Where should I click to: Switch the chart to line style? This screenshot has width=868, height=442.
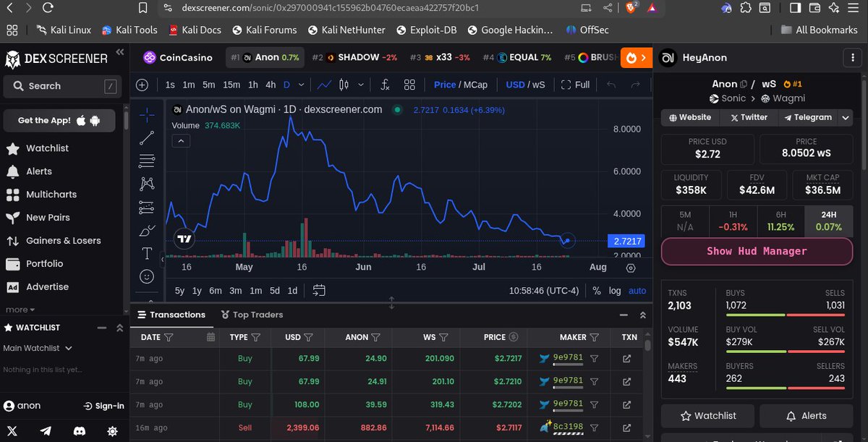coord(325,85)
